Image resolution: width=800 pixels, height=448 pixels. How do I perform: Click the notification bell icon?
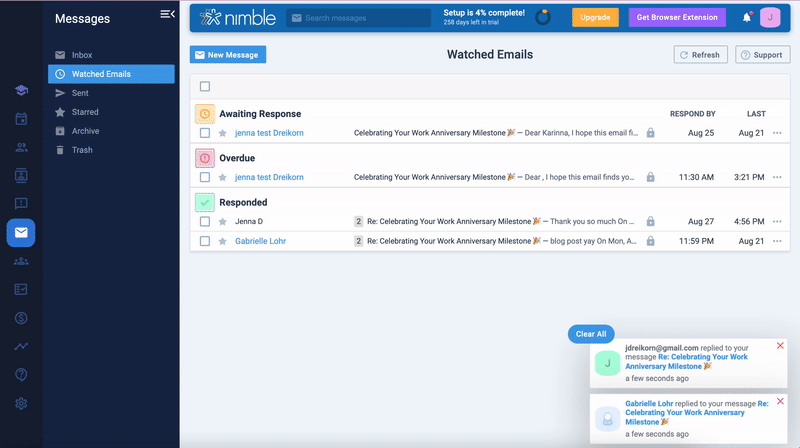747,17
